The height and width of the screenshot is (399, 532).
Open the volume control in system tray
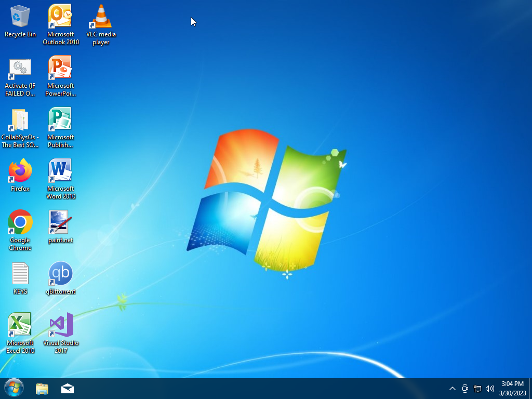tap(489, 389)
